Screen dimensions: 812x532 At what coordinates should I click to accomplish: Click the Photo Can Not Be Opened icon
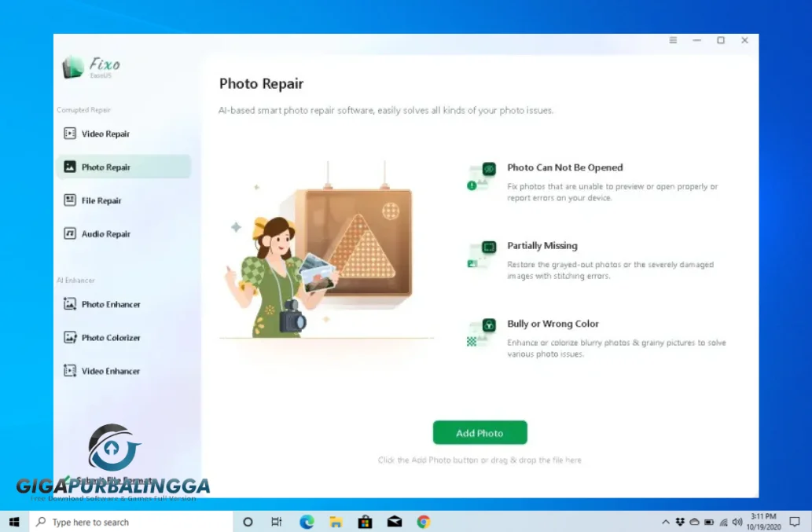click(481, 177)
